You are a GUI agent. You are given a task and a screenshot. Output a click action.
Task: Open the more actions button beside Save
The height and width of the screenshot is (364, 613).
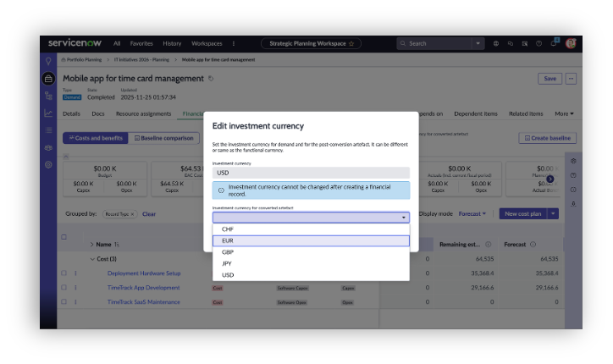[571, 79]
